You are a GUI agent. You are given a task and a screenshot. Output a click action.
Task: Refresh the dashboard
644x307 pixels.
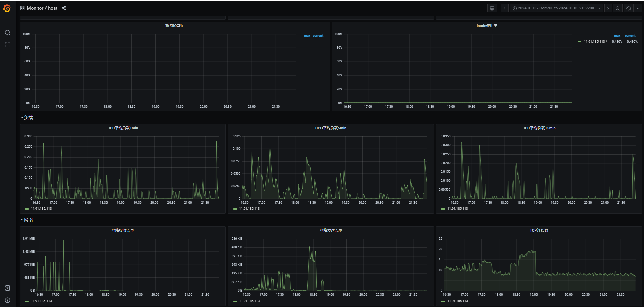[x=628, y=8]
